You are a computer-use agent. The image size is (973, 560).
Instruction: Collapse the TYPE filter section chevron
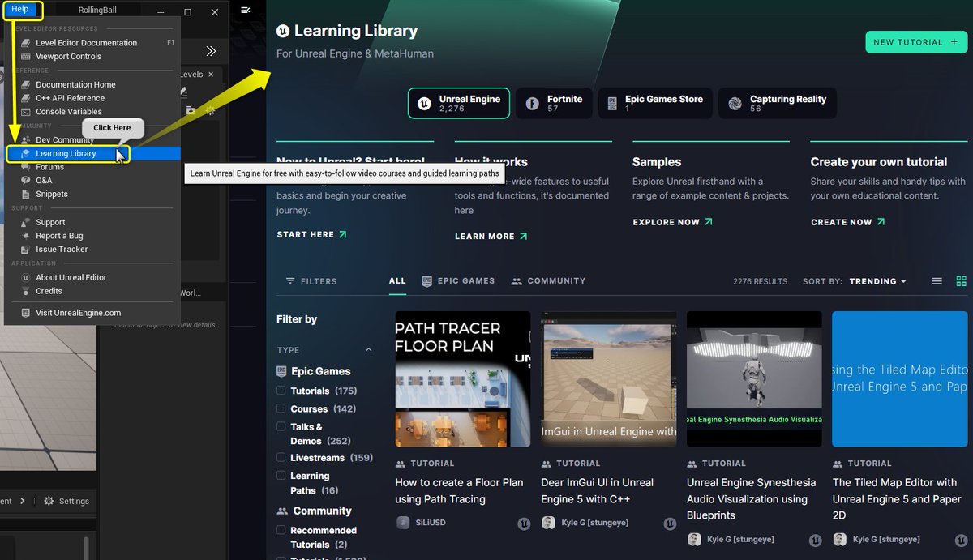[x=369, y=350]
